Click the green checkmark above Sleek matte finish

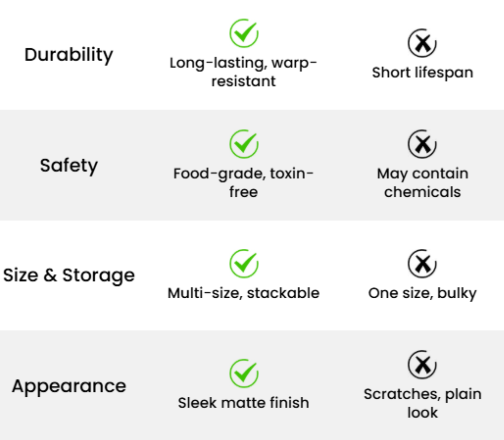[x=244, y=373]
